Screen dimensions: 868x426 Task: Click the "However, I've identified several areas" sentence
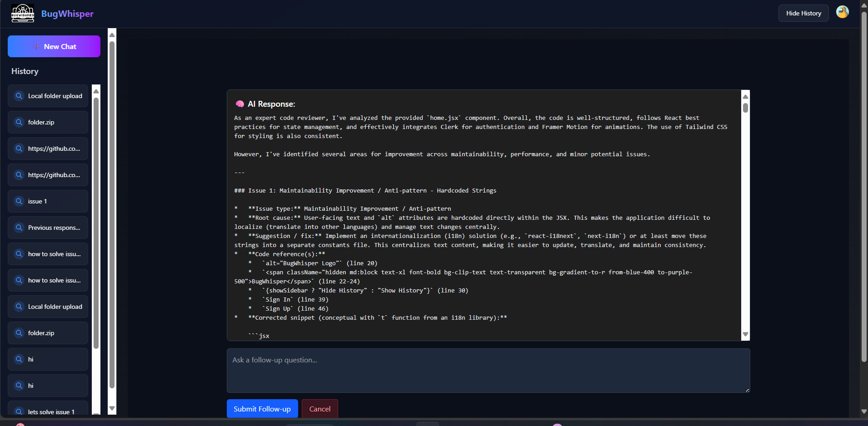[x=442, y=154]
